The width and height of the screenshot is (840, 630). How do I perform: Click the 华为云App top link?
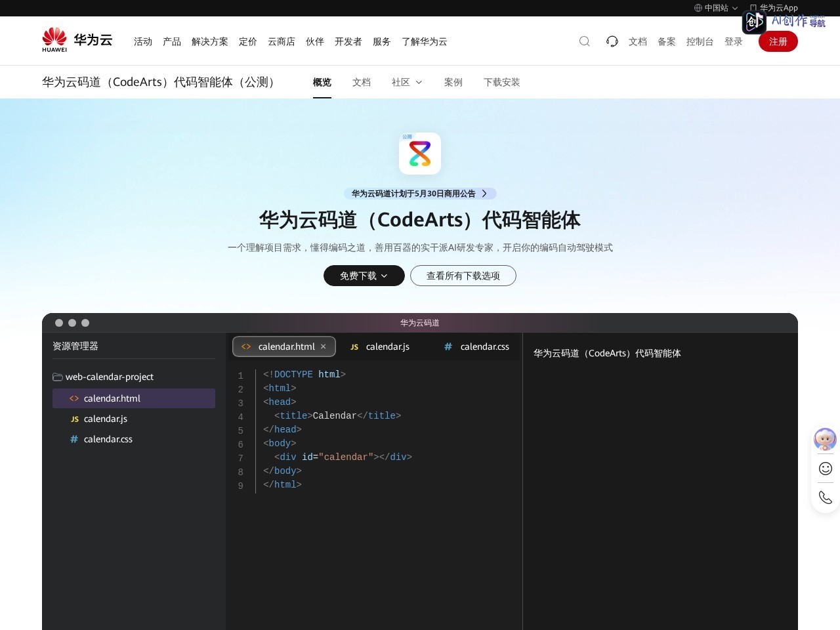click(x=774, y=8)
